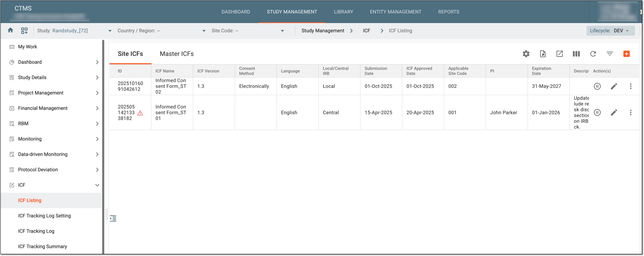Viewport: 644px width, 256px height.
Task: Collapse the sidebar with the indent icon
Action: pyautogui.click(x=113, y=218)
